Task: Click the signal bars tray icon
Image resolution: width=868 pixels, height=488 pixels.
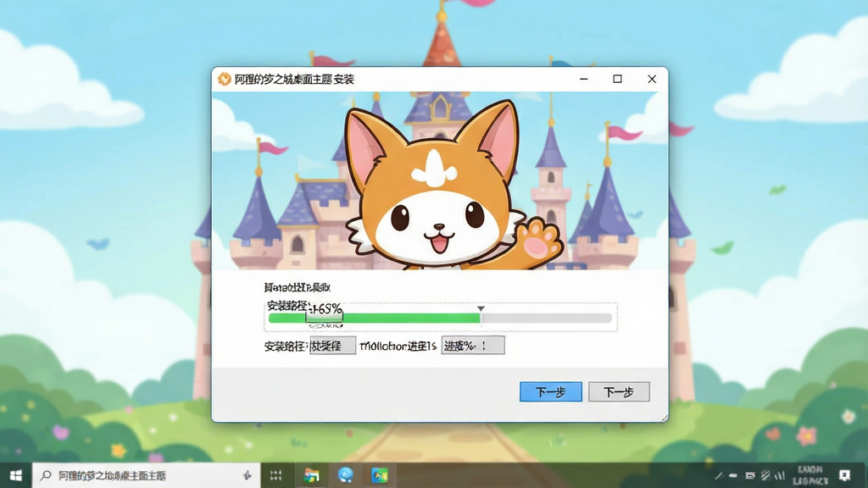Action: (781, 475)
